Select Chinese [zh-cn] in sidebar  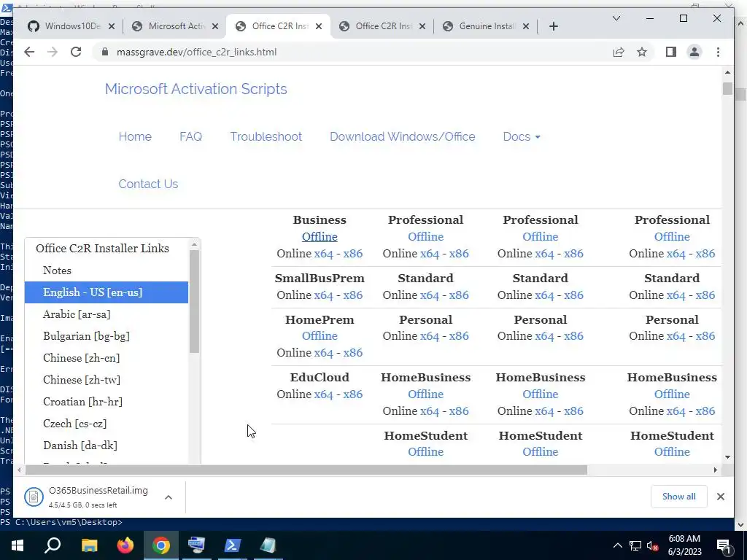[107, 358]
